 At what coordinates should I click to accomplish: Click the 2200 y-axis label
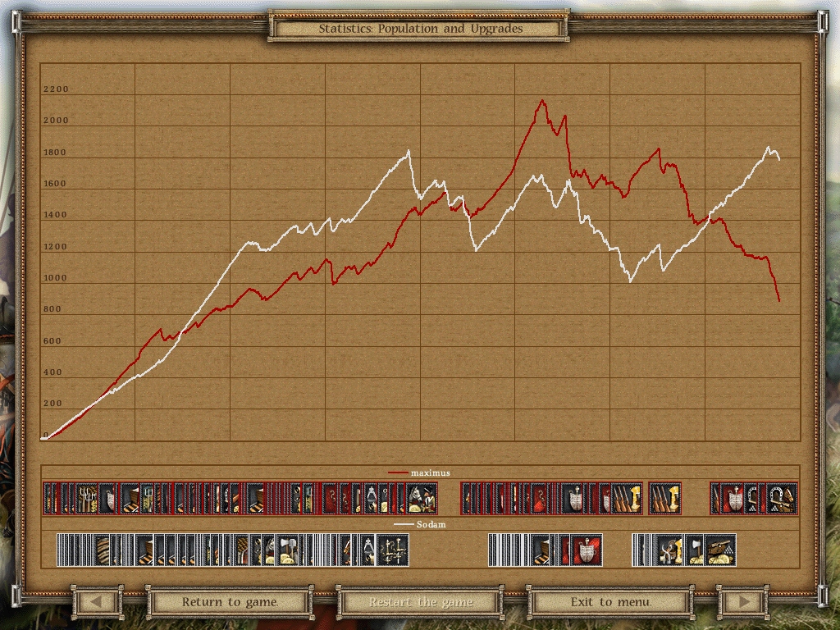click(56, 89)
